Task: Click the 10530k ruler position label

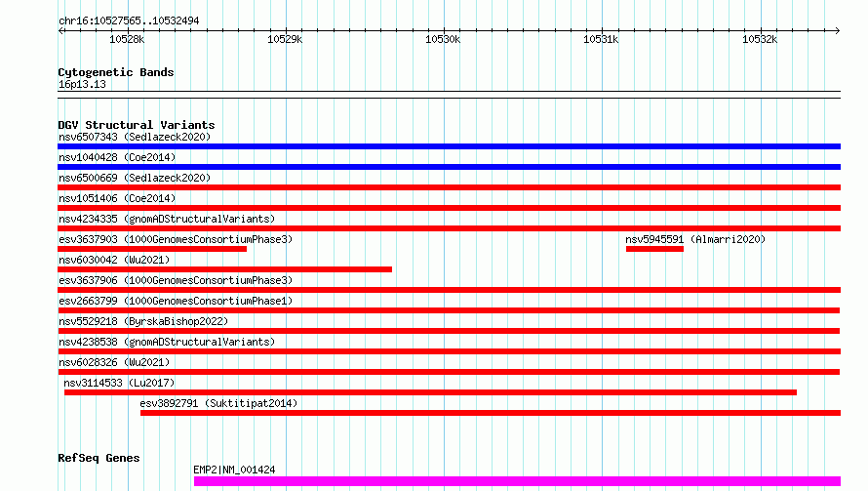Action: coord(443,40)
